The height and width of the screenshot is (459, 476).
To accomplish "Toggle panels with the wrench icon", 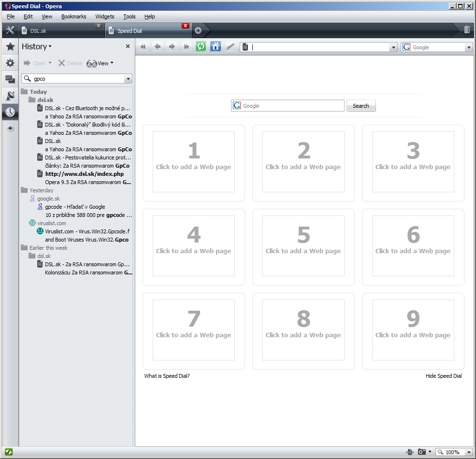I will coord(10,30).
